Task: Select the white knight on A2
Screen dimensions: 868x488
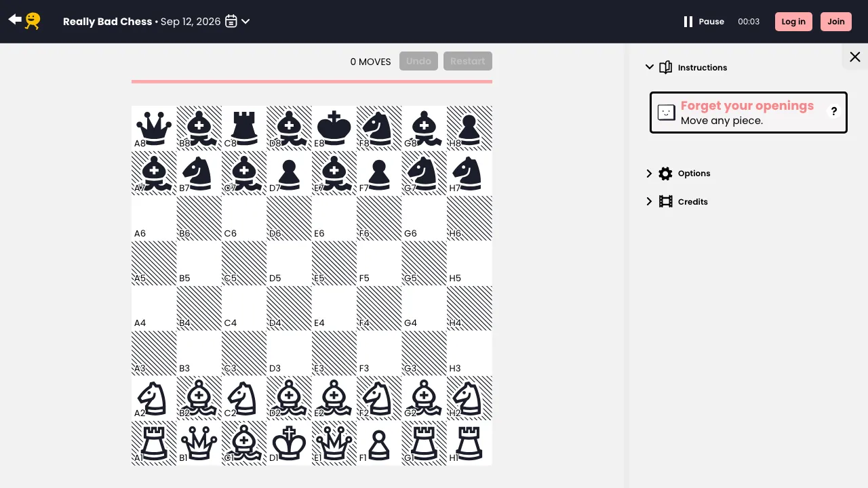Action: [x=154, y=399]
